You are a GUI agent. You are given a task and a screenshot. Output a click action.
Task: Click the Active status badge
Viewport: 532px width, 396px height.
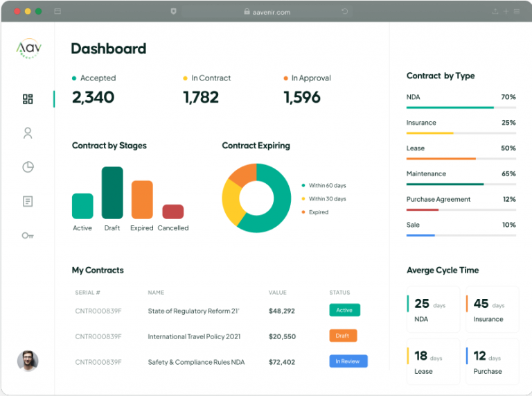pos(344,310)
